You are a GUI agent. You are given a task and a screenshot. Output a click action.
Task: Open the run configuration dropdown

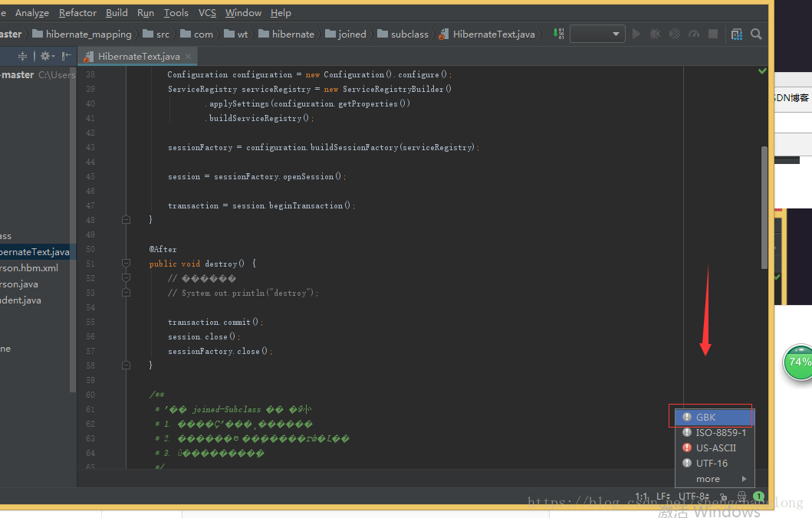point(597,34)
